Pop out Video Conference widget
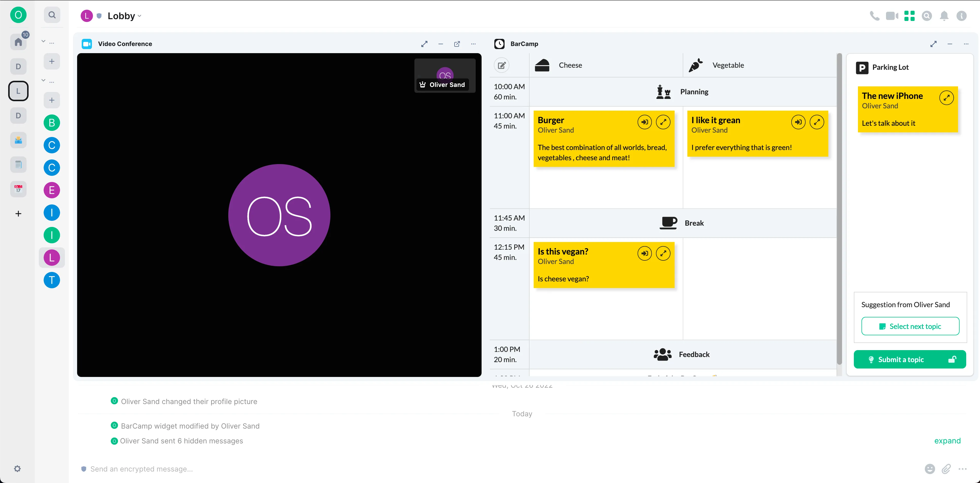980x483 pixels. (x=457, y=44)
